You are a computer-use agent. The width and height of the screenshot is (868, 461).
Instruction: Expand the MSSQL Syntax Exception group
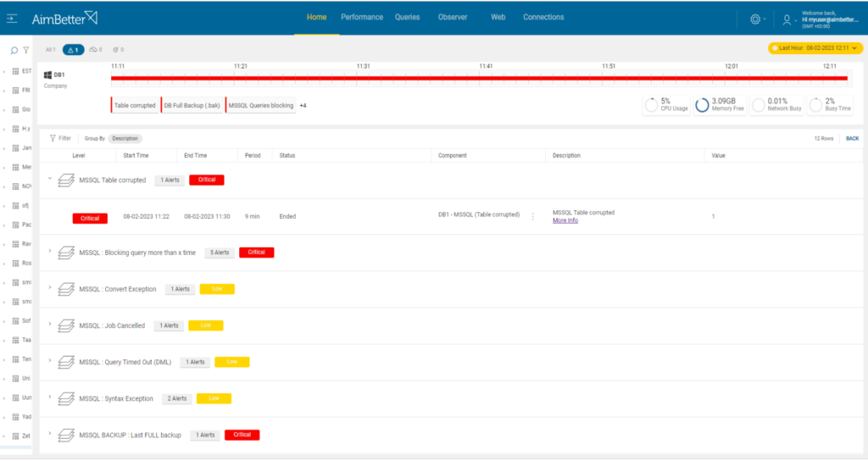(x=50, y=397)
